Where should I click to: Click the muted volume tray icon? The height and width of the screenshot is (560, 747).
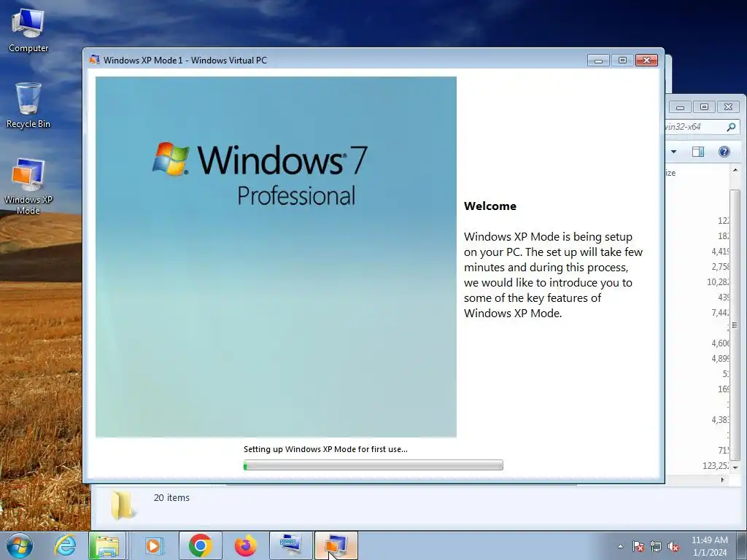[x=673, y=546]
